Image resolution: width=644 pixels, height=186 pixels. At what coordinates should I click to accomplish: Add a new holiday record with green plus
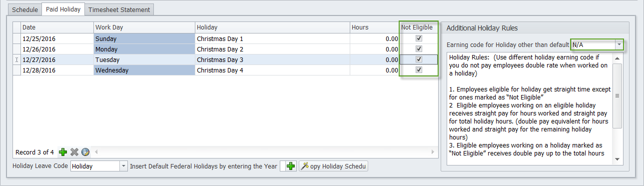[x=63, y=152]
